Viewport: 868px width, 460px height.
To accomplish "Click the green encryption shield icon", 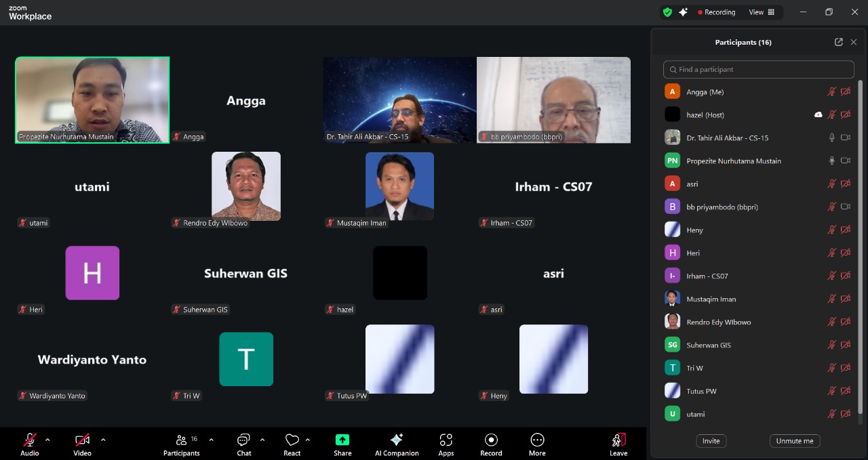I will pos(667,12).
